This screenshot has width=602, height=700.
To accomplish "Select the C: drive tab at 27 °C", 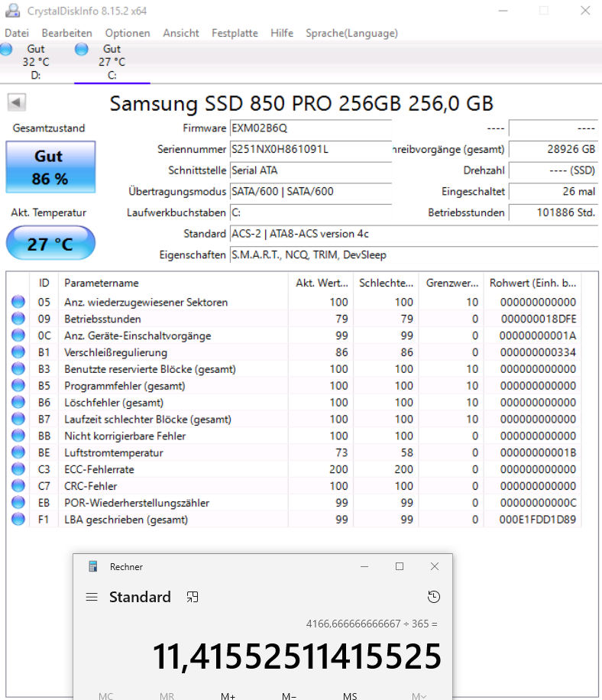I will click(x=112, y=62).
